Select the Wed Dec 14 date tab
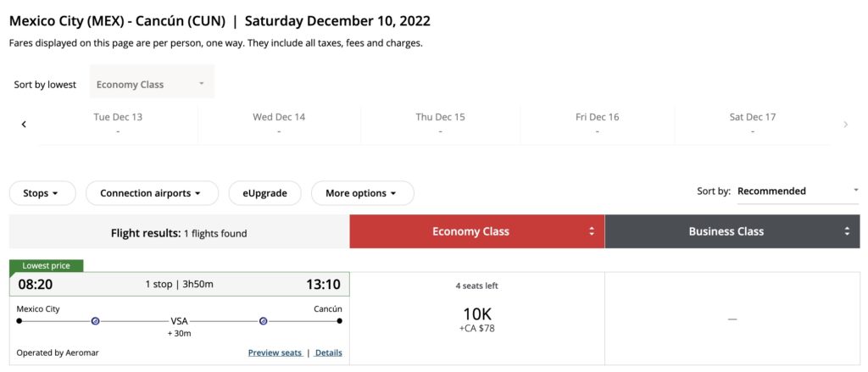This screenshot has height=372, width=868. pos(279,124)
